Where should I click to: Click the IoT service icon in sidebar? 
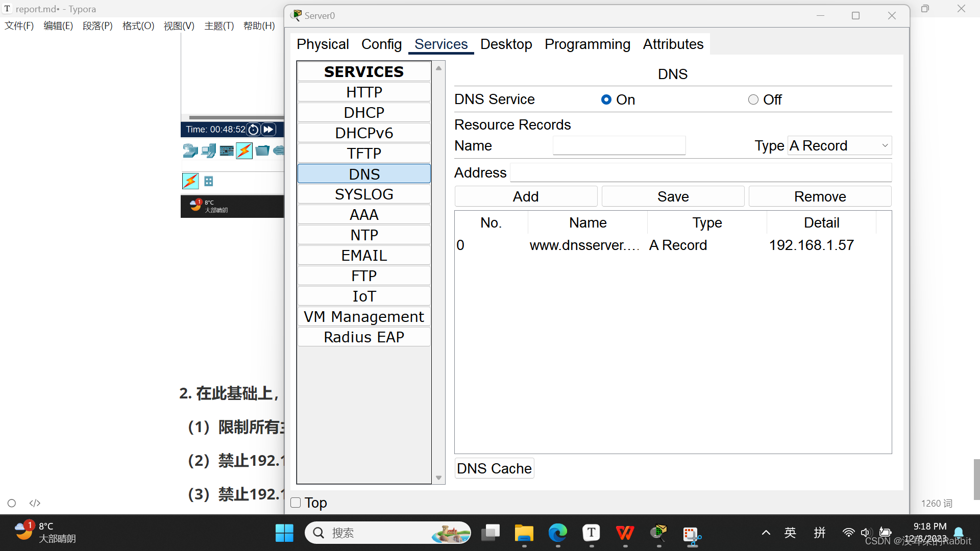(x=363, y=296)
